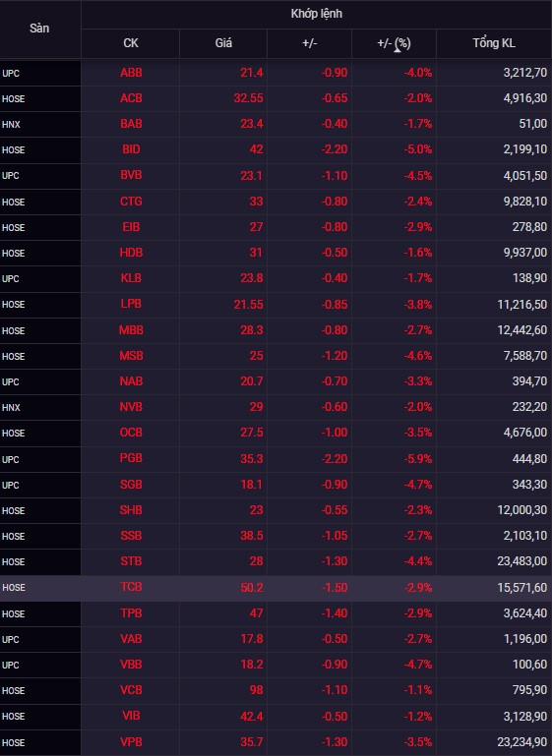Viewport: 552px width, 756px height.
Task: Sort by the Giá column header
Action: (x=223, y=43)
